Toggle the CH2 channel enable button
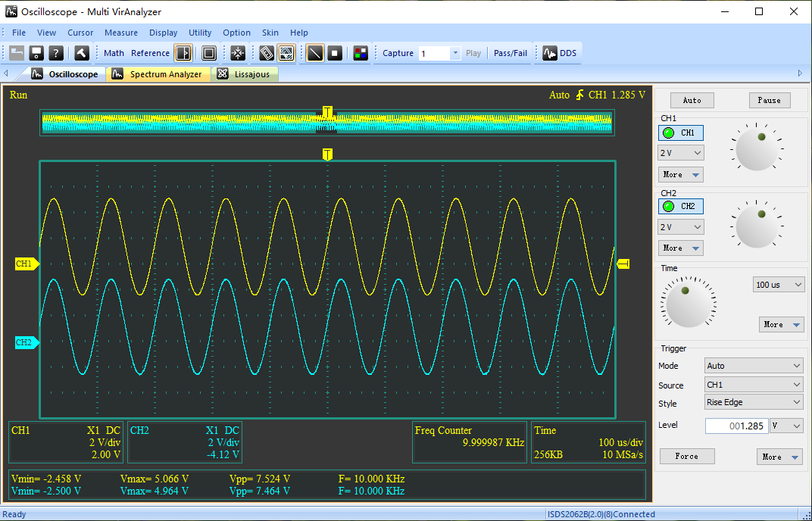 click(x=681, y=206)
